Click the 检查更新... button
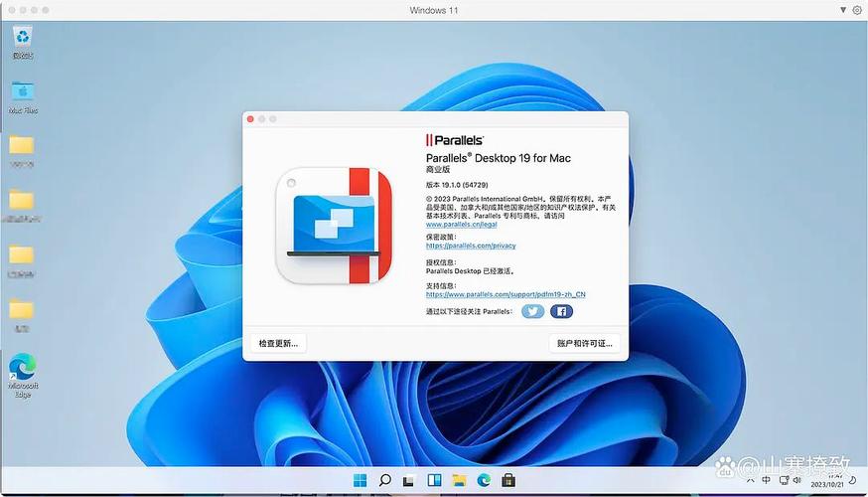This screenshot has height=497, width=868. 278,344
